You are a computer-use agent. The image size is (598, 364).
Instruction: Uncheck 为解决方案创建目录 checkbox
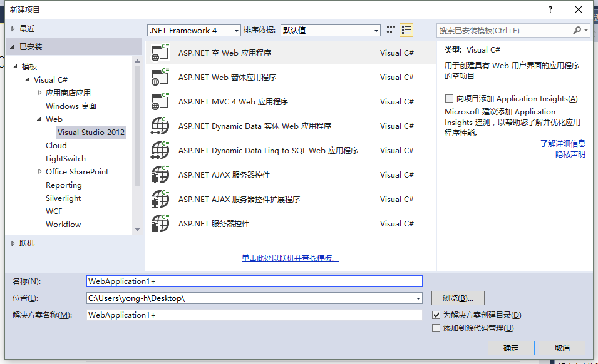click(x=436, y=315)
